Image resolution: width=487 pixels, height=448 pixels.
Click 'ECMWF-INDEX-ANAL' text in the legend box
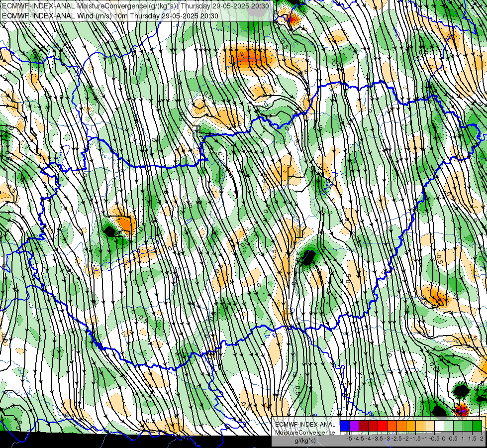tap(305, 425)
